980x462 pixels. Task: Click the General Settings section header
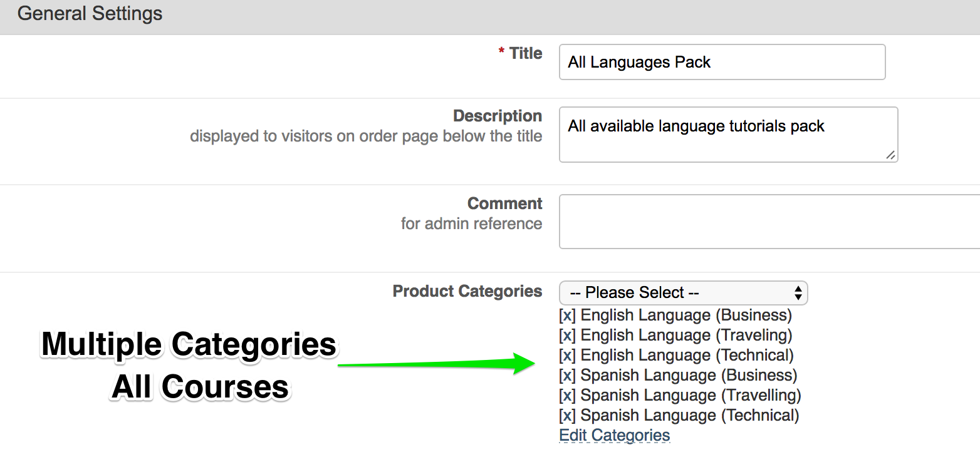point(90,14)
